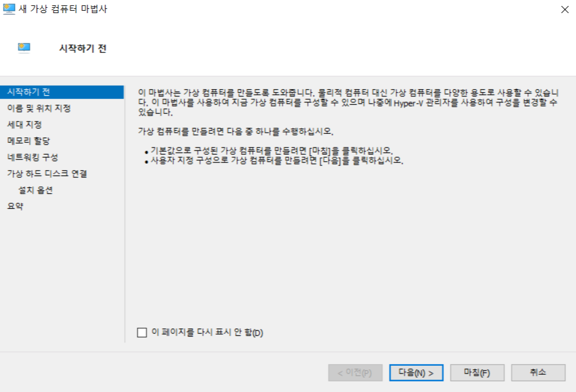Click the line 가상 컴퓨터를 만들려면 다음 중 하나를 수행하십시오
Viewport: 576px width, 392px height.
coord(236,131)
